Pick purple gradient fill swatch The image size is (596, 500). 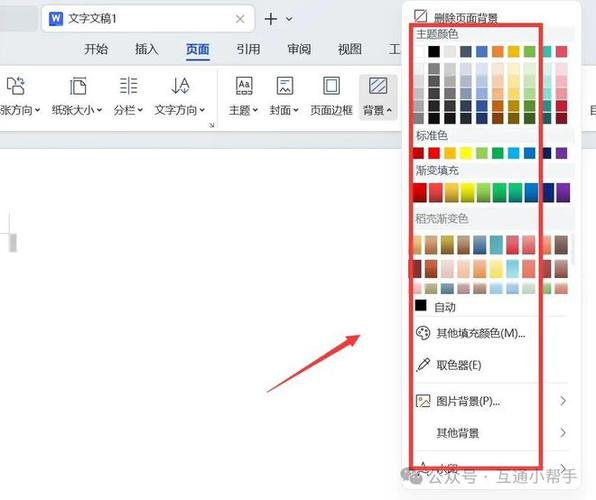click(563, 192)
